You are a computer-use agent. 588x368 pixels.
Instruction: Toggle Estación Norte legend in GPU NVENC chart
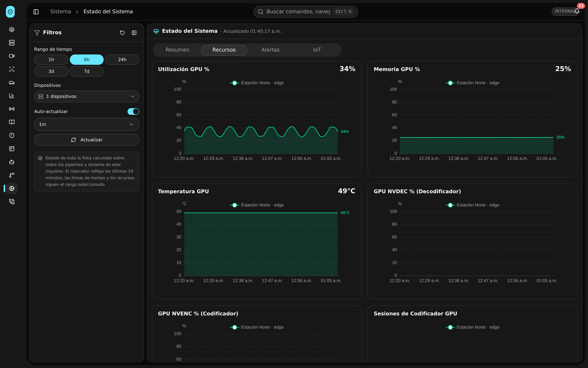pyautogui.click(x=257, y=327)
